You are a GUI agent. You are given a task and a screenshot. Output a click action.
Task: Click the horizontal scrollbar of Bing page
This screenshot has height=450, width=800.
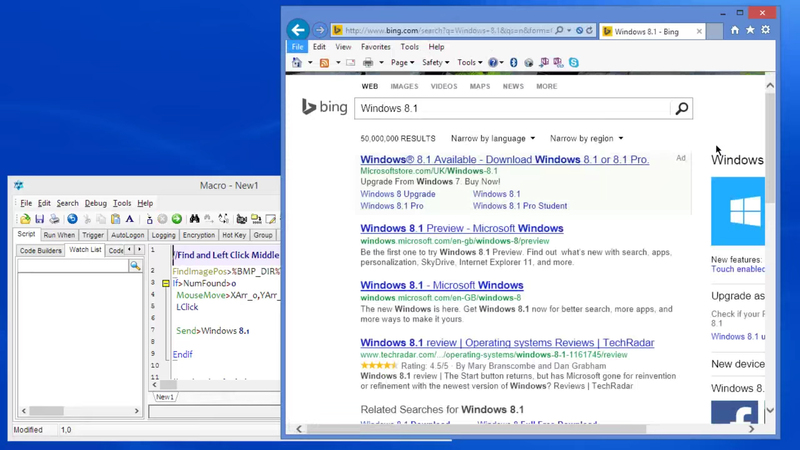tap(525, 429)
